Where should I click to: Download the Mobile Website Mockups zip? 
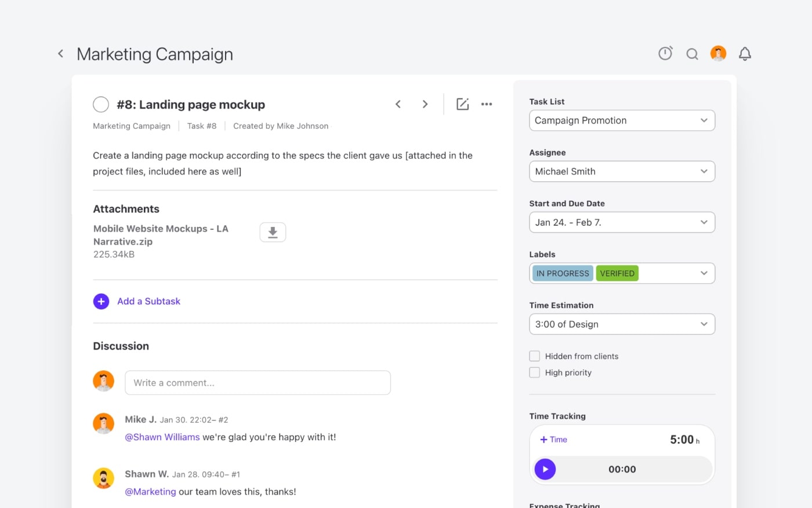tap(273, 232)
